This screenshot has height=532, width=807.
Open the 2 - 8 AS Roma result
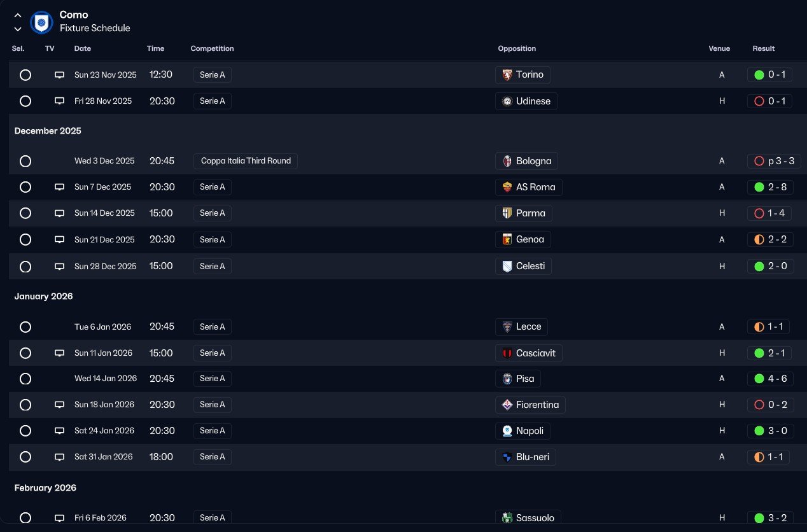(770, 187)
